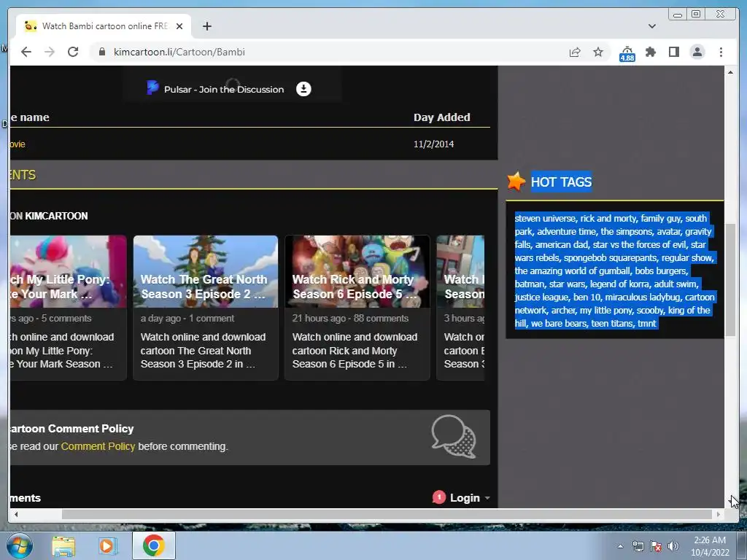Select the HOT TAGS heading text
The image size is (747, 560).
tap(561, 182)
